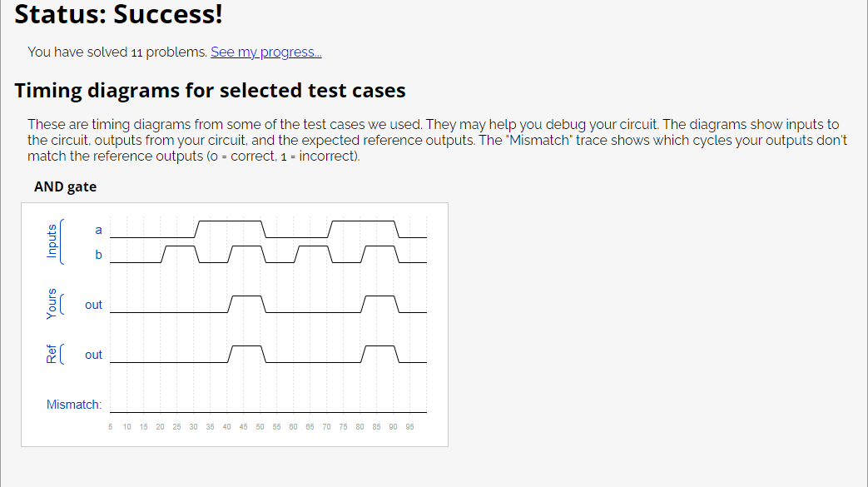Click the AND gate diagram title

pyautogui.click(x=65, y=186)
